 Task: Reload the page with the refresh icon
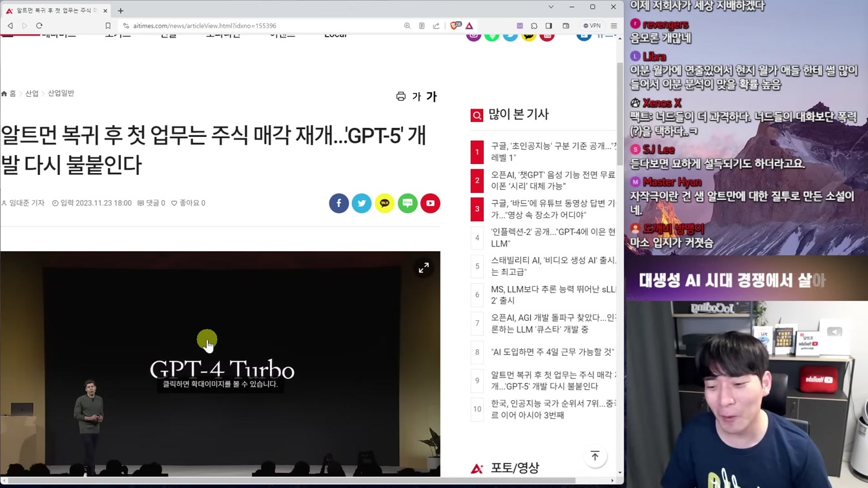(39, 26)
